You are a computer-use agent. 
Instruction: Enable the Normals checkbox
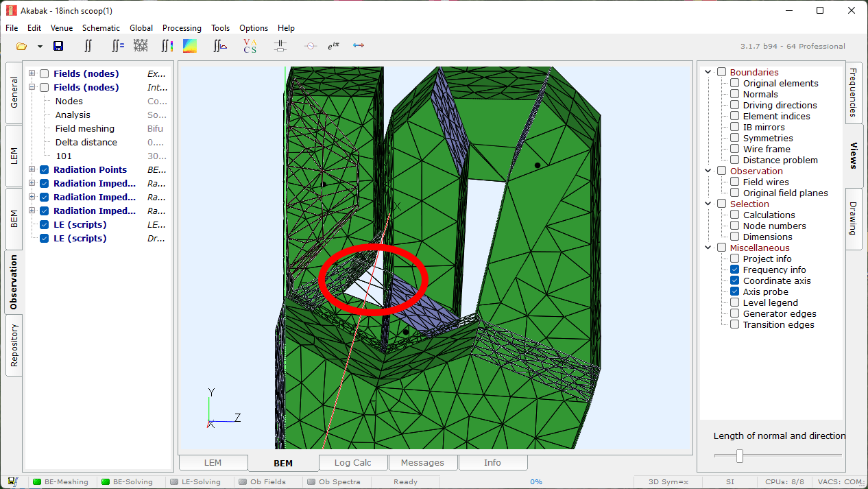point(734,94)
